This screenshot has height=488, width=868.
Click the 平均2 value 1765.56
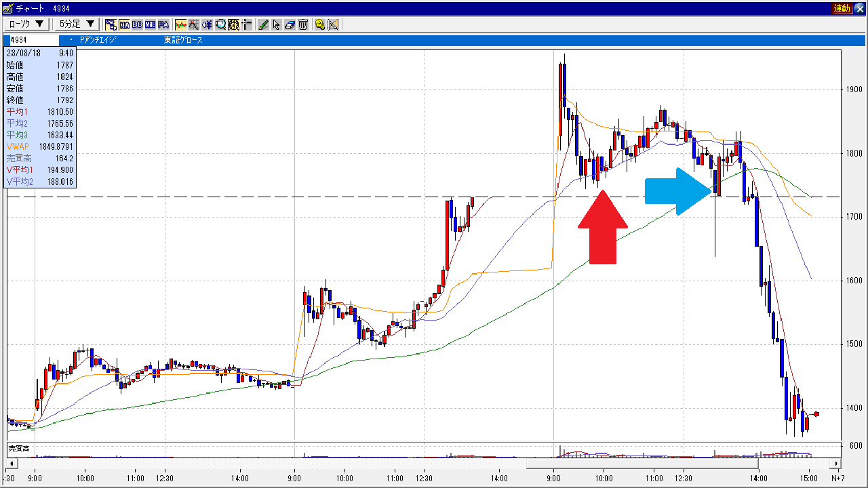click(60, 123)
